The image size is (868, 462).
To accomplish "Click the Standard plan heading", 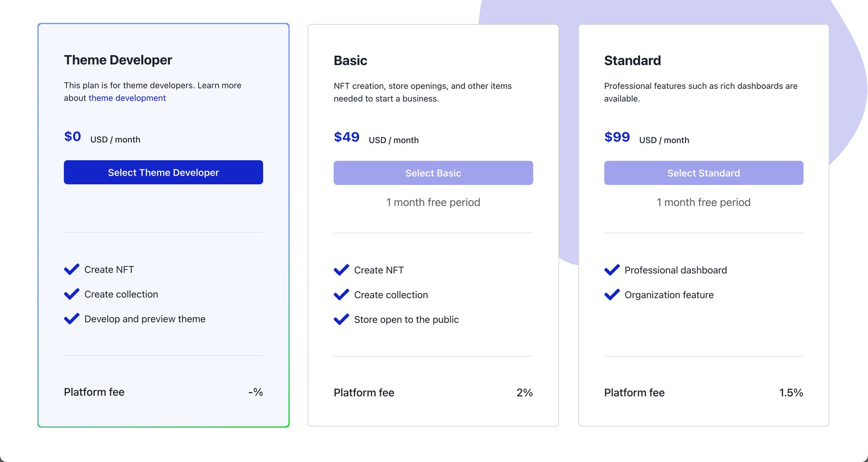I will [632, 60].
